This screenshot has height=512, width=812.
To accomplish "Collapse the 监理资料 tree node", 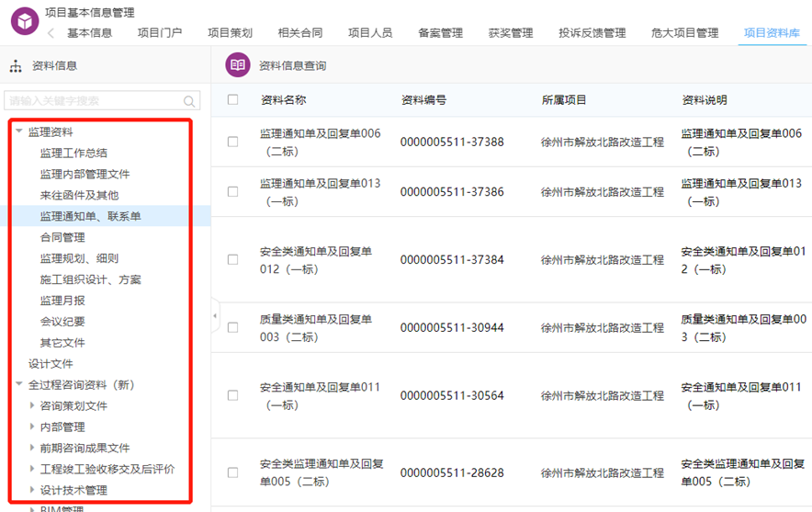I will (x=19, y=131).
